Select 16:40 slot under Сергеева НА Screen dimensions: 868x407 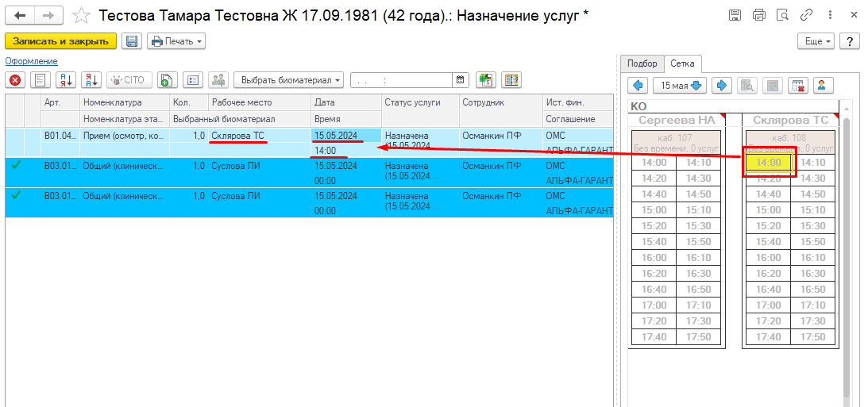(x=654, y=290)
